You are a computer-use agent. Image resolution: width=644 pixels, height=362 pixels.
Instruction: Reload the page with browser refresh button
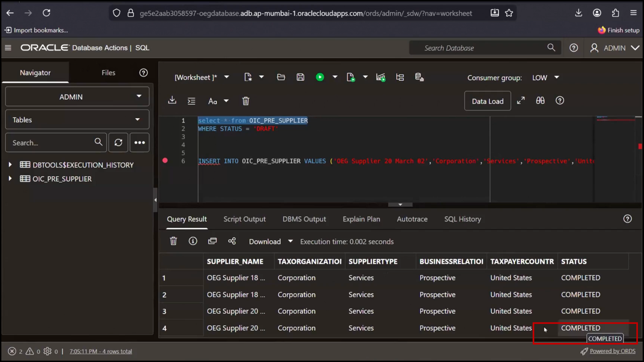(46, 13)
